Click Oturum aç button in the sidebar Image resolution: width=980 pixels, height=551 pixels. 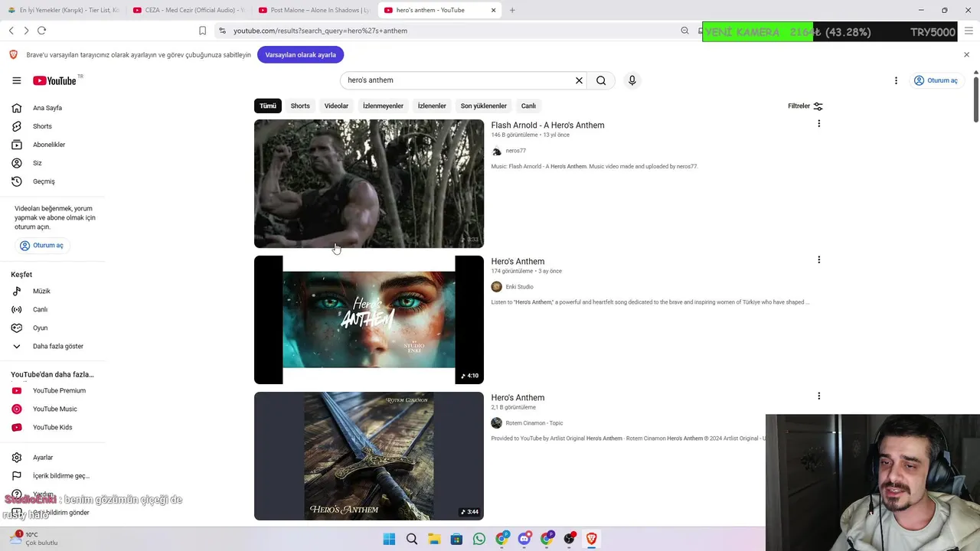[41, 246]
